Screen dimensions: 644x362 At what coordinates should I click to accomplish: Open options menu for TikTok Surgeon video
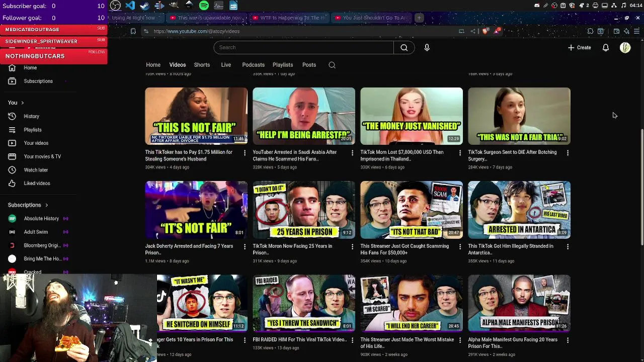click(568, 153)
